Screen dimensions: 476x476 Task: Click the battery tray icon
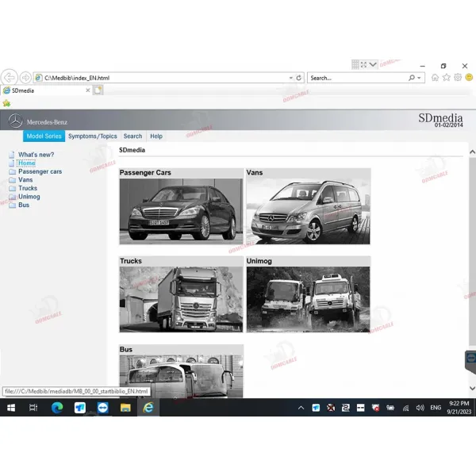(x=390, y=408)
